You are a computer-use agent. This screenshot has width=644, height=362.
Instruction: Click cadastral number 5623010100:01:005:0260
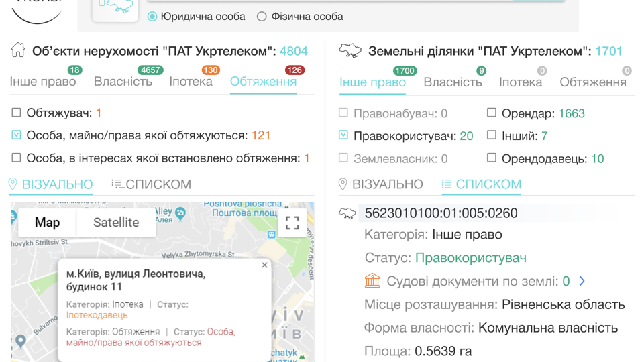pos(441,213)
